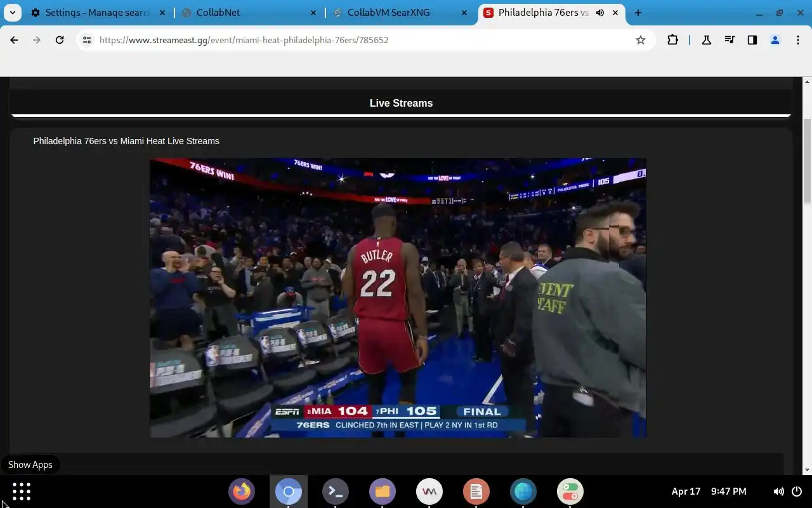Open the tab search dropdown arrow
The width and height of the screenshot is (812, 508).
pyautogui.click(x=13, y=13)
